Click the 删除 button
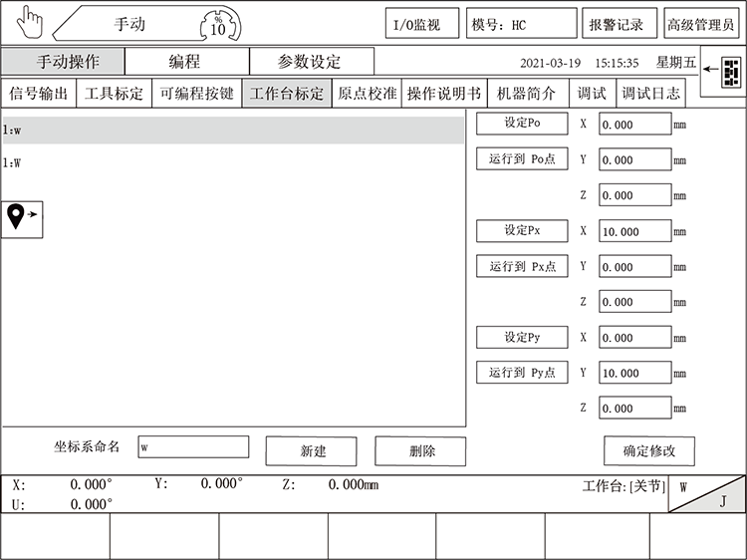The width and height of the screenshot is (747, 560). coord(421,451)
